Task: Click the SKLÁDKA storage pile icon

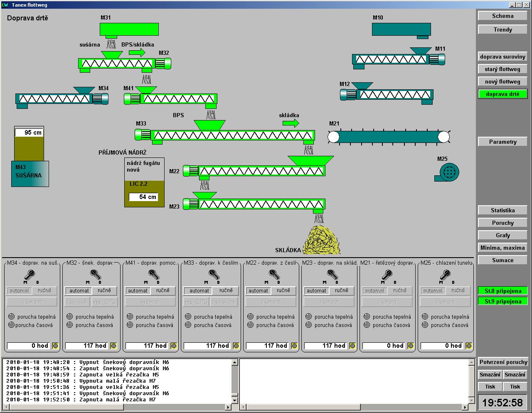Action: [321, 240]
